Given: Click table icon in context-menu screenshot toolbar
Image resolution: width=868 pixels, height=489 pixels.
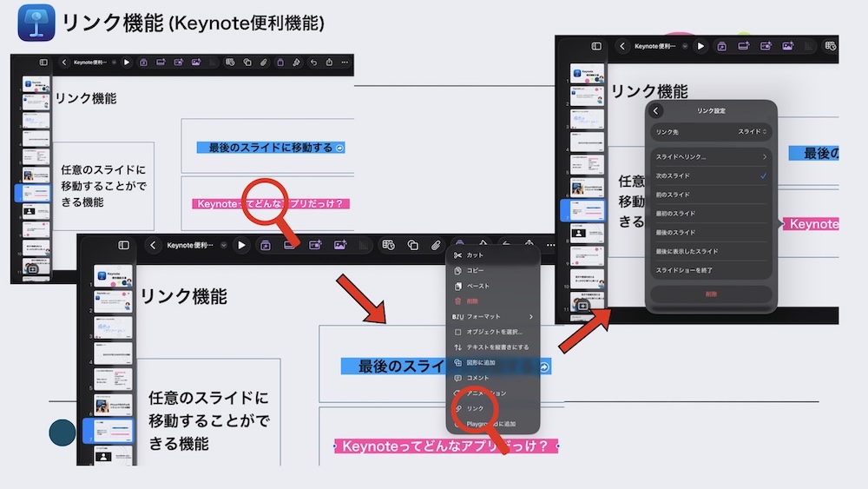Looking at the screenshot, I should point(388,245).
